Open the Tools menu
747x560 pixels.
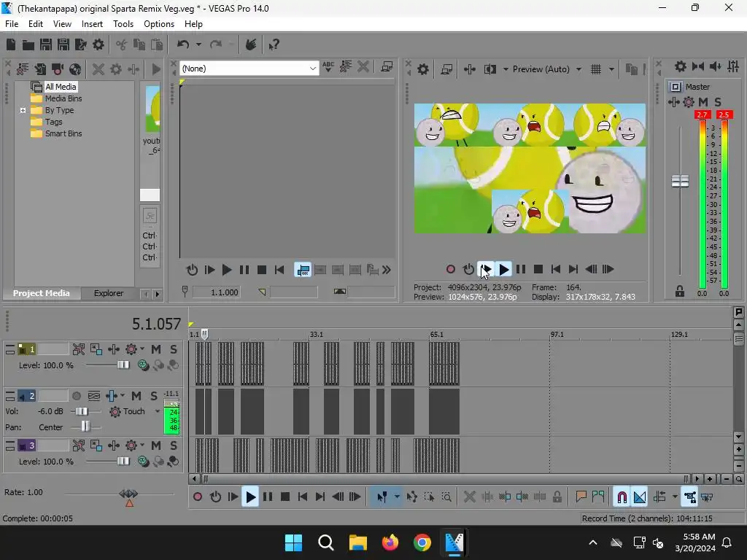[123, 24]
